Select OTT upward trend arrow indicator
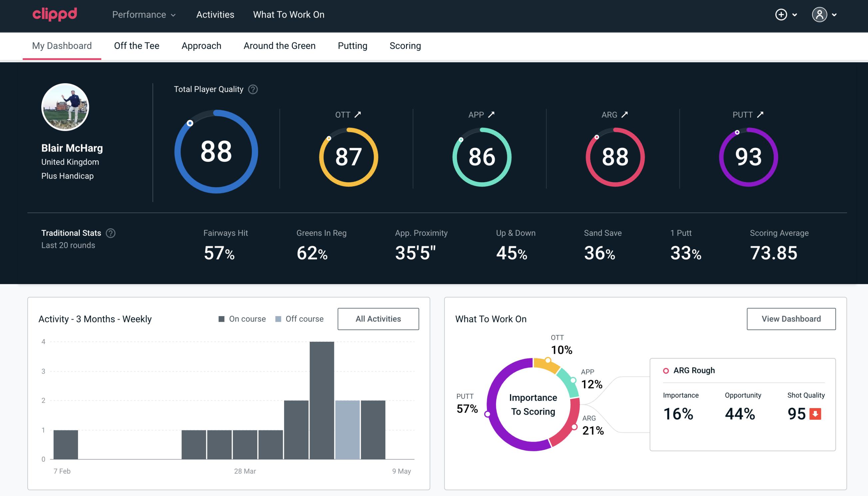Screen dimensions: 868x496 [358, 114]
